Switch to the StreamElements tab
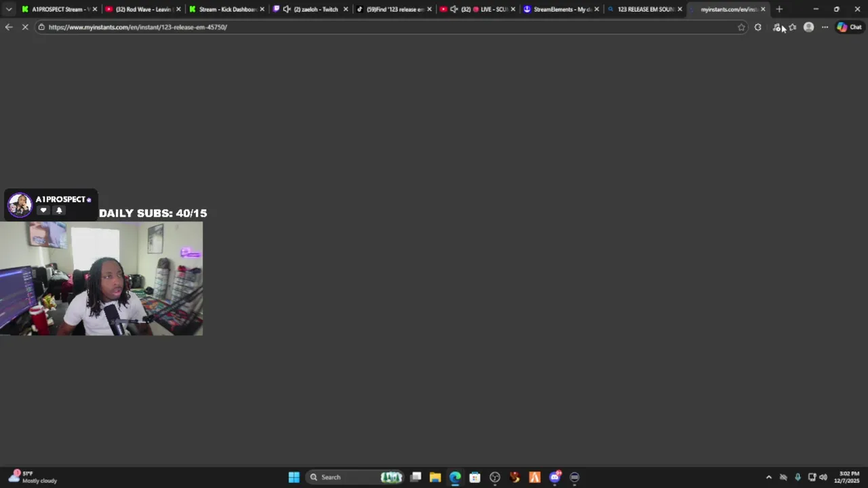 pos(561,9)
